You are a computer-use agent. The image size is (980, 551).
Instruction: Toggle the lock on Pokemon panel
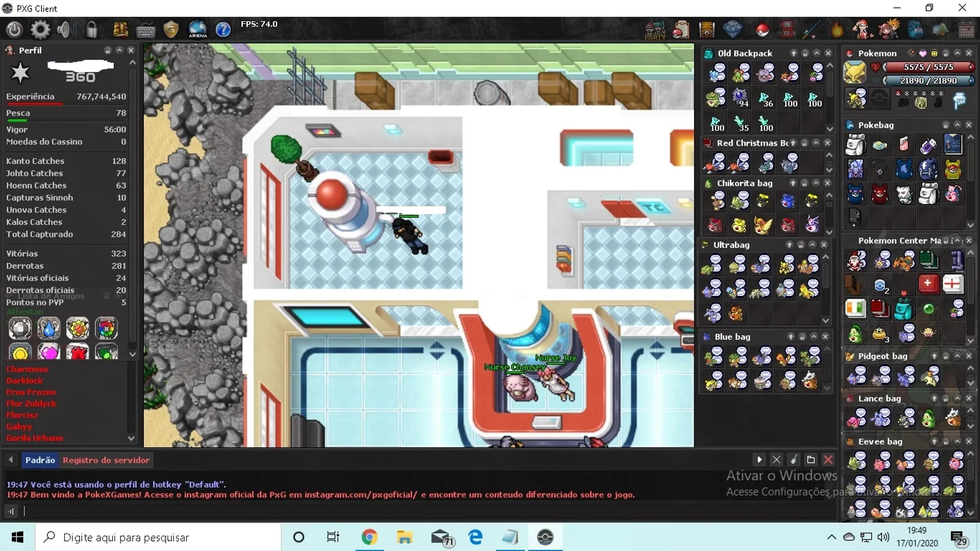click(x=945, y=53)
